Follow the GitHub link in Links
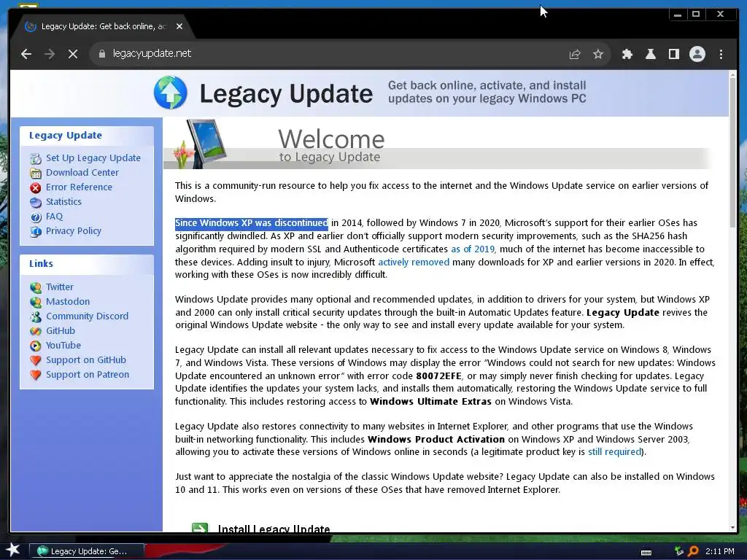The image size is (747, 560). coord(61,330)
